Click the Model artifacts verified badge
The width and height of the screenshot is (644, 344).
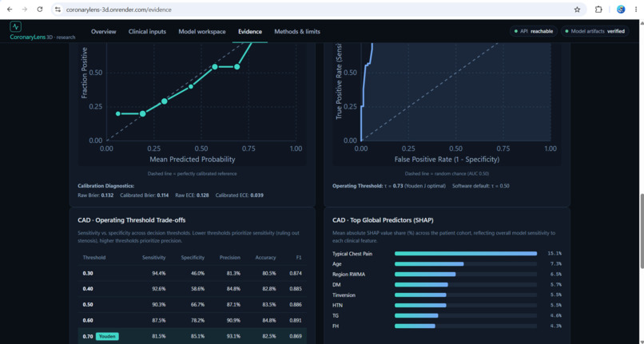point(595,31)
